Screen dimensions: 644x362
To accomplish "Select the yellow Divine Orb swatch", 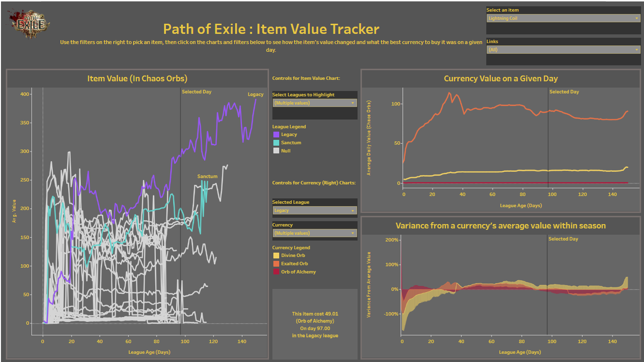I will (x=276, y=256).
